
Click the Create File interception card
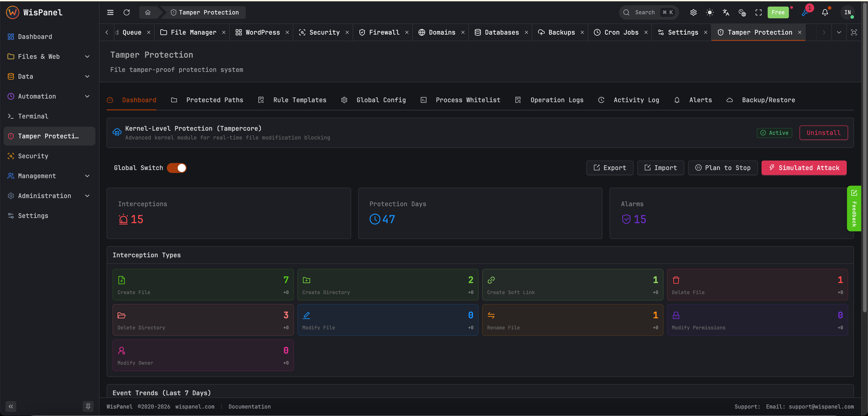coord(203,284)
